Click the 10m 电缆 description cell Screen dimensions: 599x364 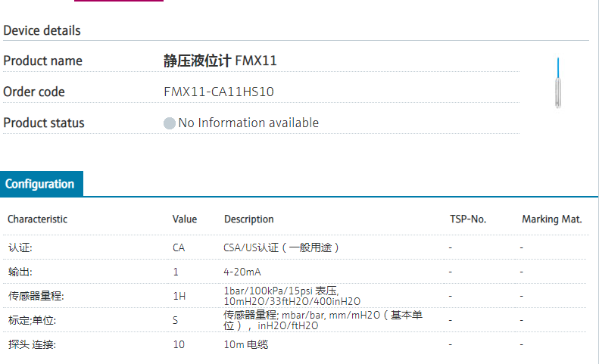[246, 345]
